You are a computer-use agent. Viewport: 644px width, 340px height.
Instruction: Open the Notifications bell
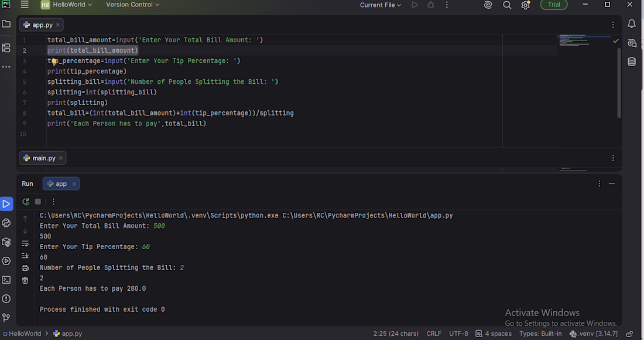tap(632, 24)
